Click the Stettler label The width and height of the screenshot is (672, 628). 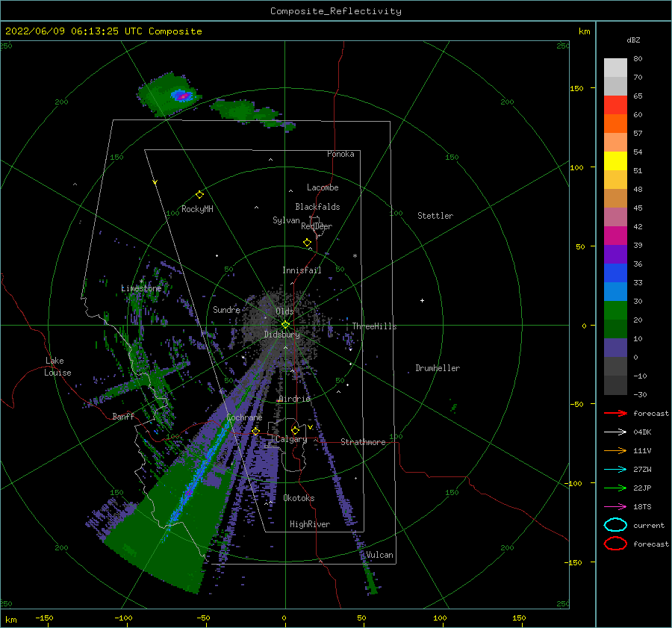[x=435, y=216]
